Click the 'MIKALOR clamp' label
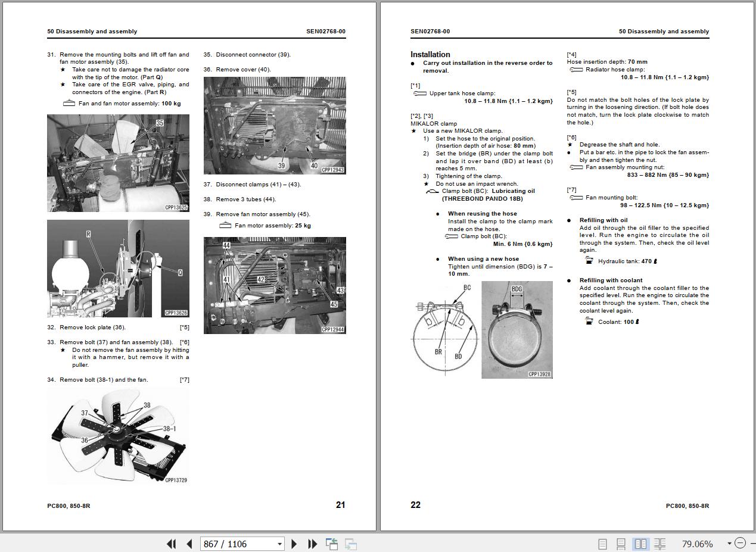 (x=434, y=124)
